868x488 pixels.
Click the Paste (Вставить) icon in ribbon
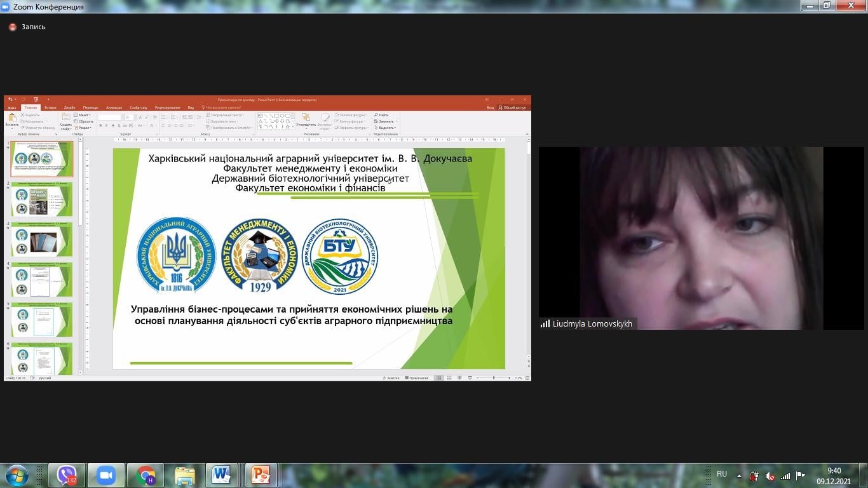coord(12,118)
